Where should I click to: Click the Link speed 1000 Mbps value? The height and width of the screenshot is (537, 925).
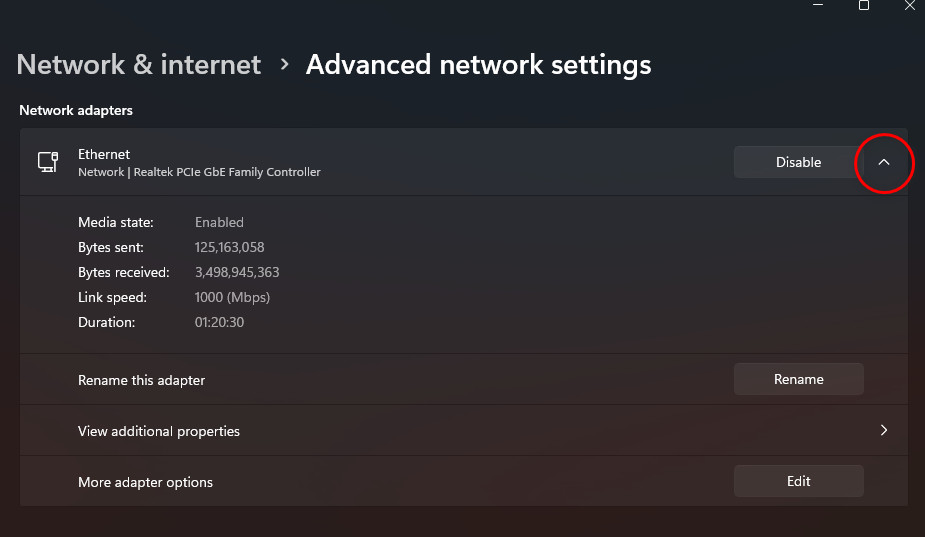coord(232,297)
